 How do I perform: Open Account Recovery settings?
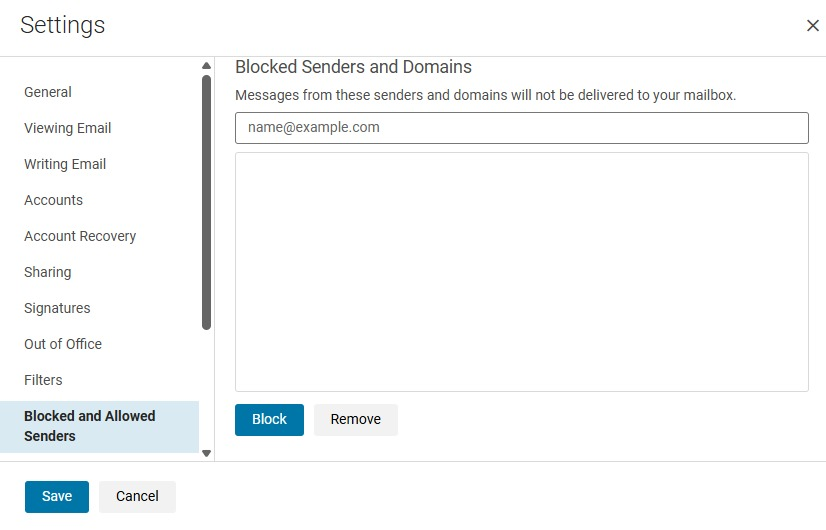[80, 236]
